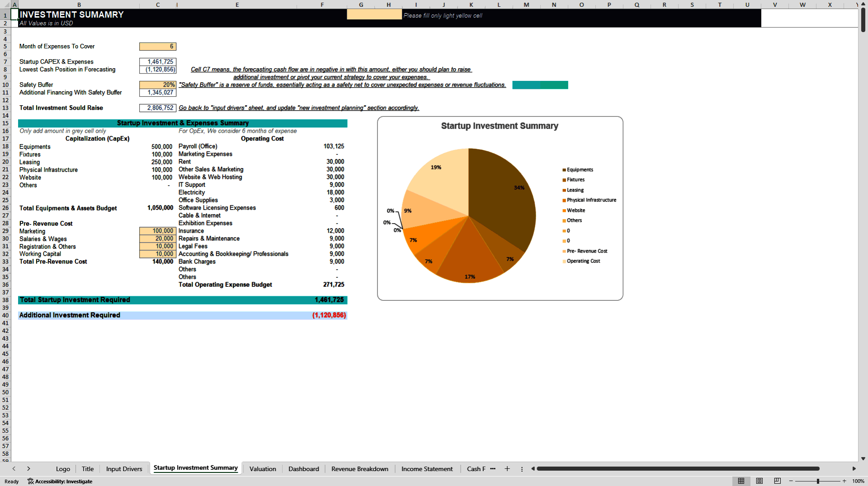Click the Physical Infrastructure legend entry
The width and height of the screenshot is (868, 486).
click(x=590, y=200)
